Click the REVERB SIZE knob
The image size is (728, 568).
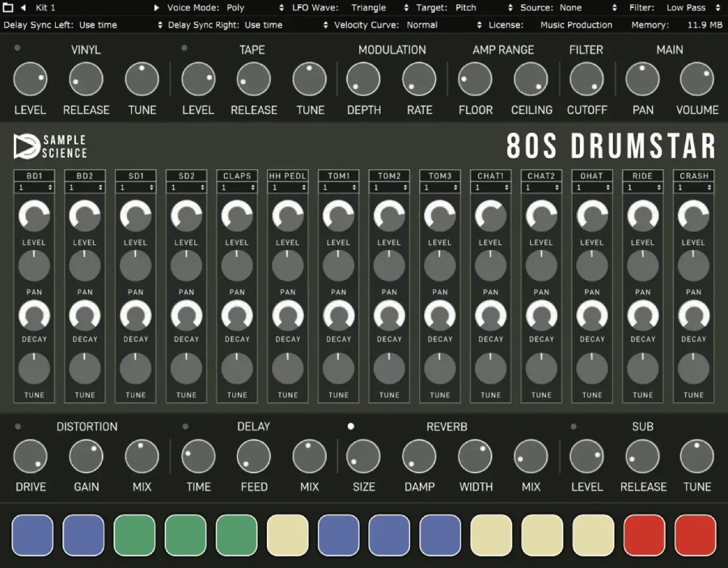tap(363, 456)
